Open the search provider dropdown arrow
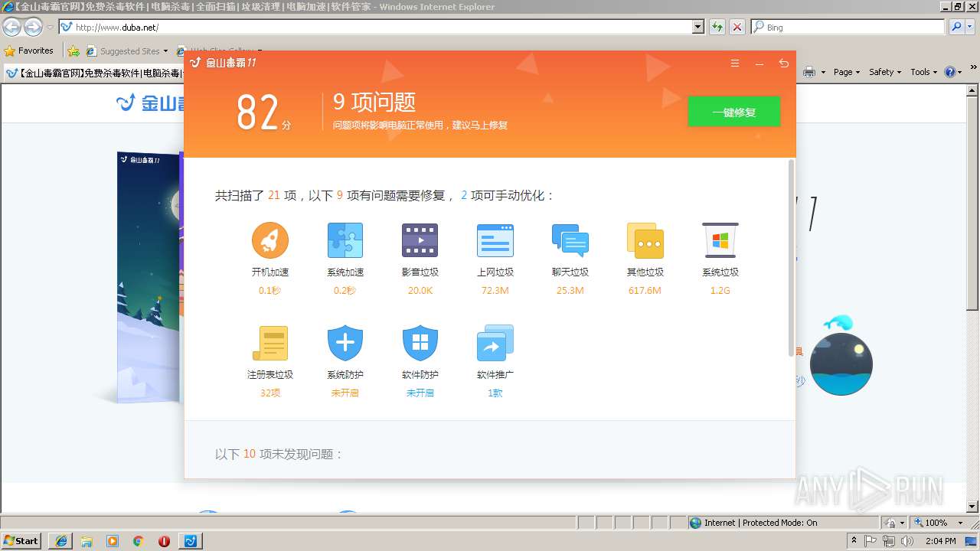The width and height of the screenshot is (980, 551). coord(972,27)
